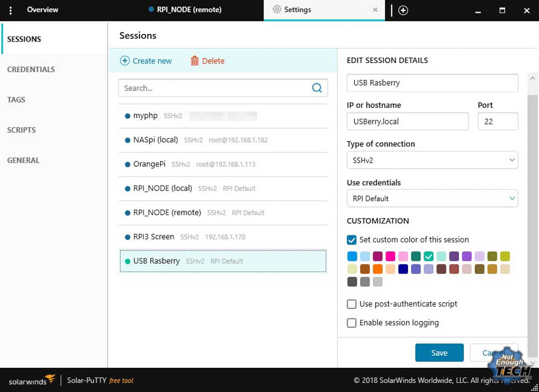This screenshot has width=539, height=392.
Task: Open the GENERAL settings section
Action: (23, 160)
